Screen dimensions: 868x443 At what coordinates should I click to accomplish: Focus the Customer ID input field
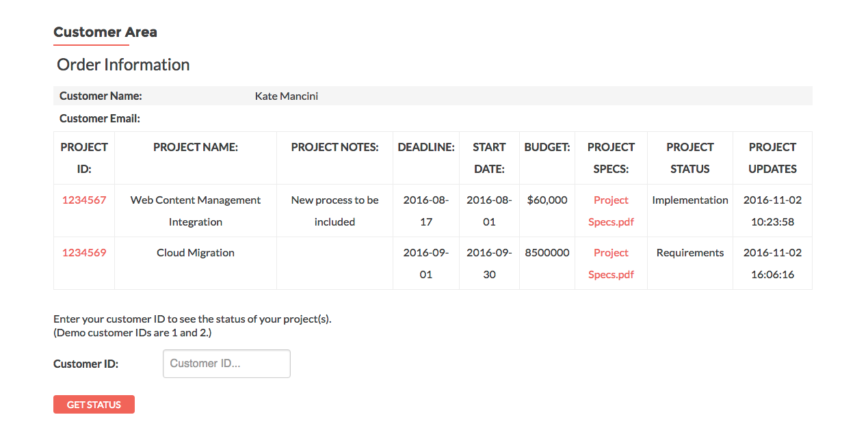pyautogui.click(x=226, y=364)
